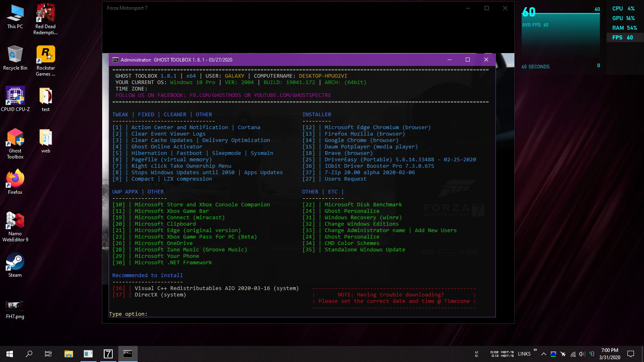The image size is (644, 362).
Task: Click the FPS graph in the performance overlay
Action: [x=561, y=38]
